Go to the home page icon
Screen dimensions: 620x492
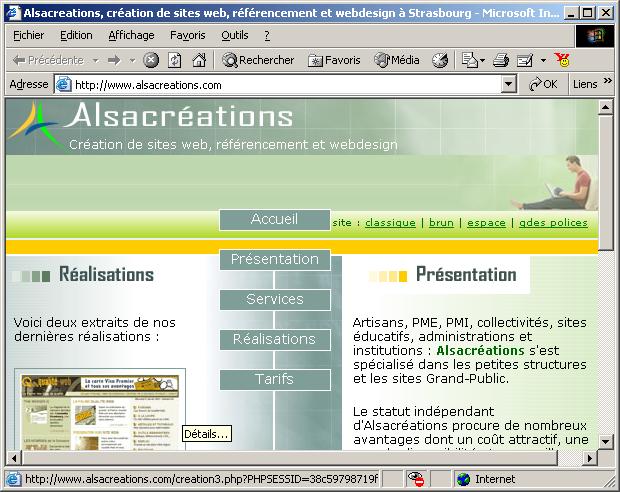(x=199, y=60)
